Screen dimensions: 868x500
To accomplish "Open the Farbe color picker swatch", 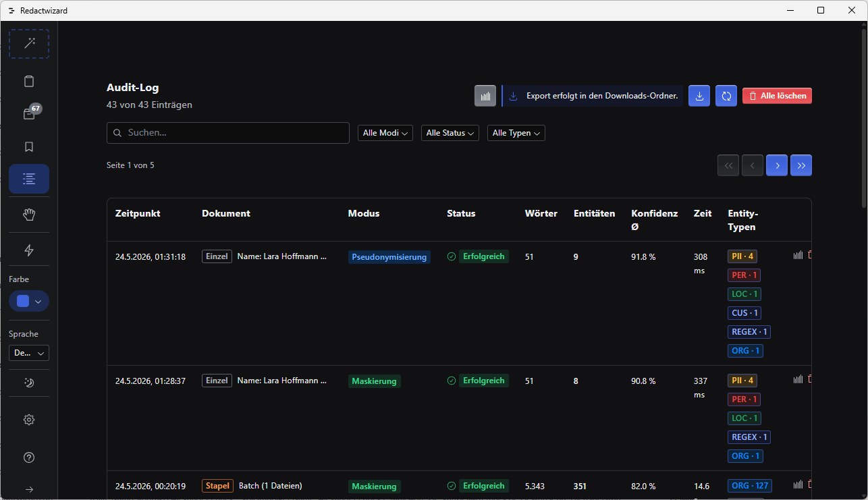I will [29, 301].
